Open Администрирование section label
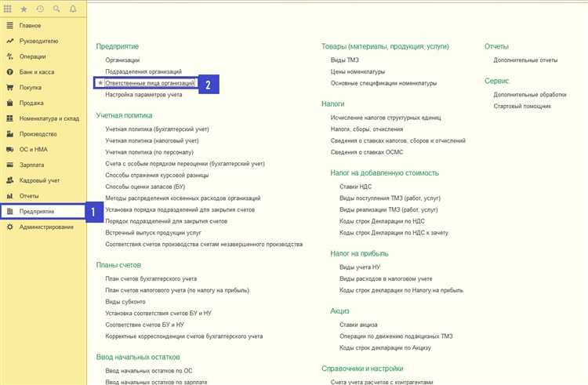 tap(46, 227)
